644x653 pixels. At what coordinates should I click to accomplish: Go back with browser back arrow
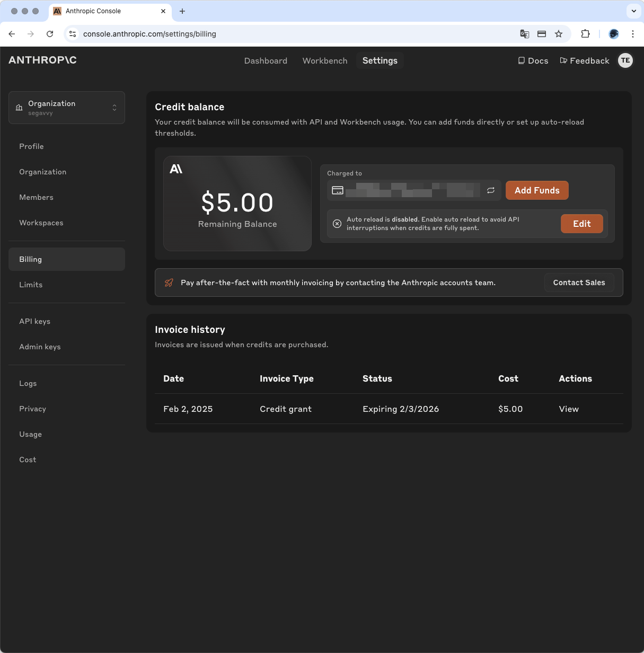(12, 34)
